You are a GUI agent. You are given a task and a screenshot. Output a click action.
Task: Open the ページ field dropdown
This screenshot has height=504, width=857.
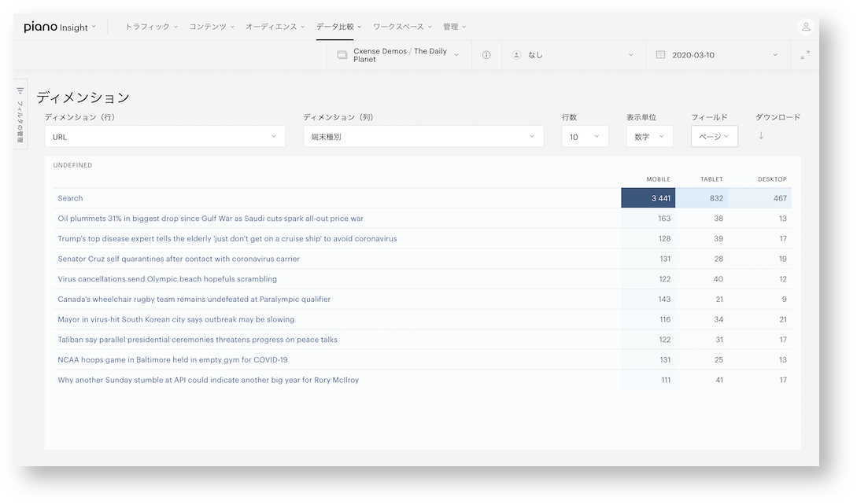pyautogui.click(x=715, y=137)
